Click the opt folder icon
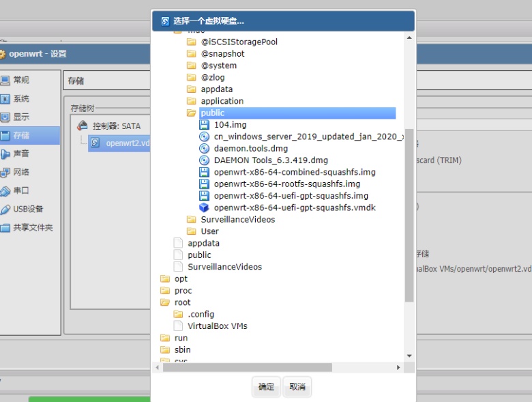Image resolution: width=532 pixels, height=402 pixels. click(165, 278)
